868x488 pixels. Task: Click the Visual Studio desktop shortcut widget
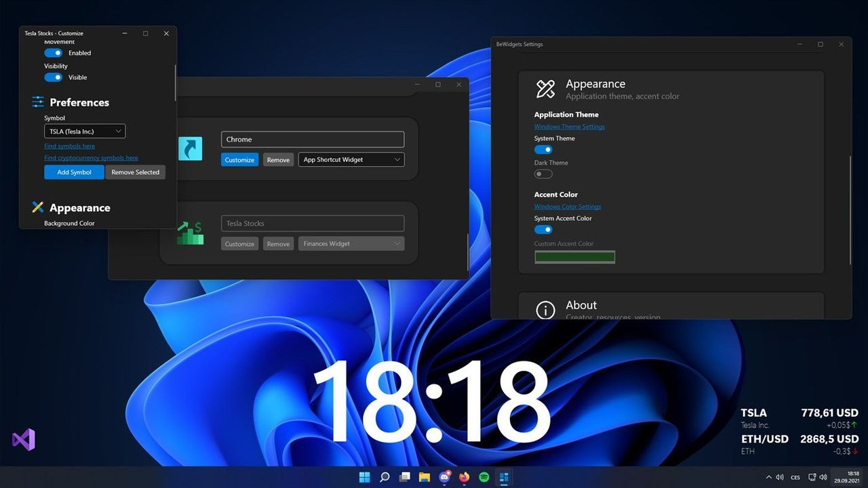pyautogui.click(x=24, y=440)
